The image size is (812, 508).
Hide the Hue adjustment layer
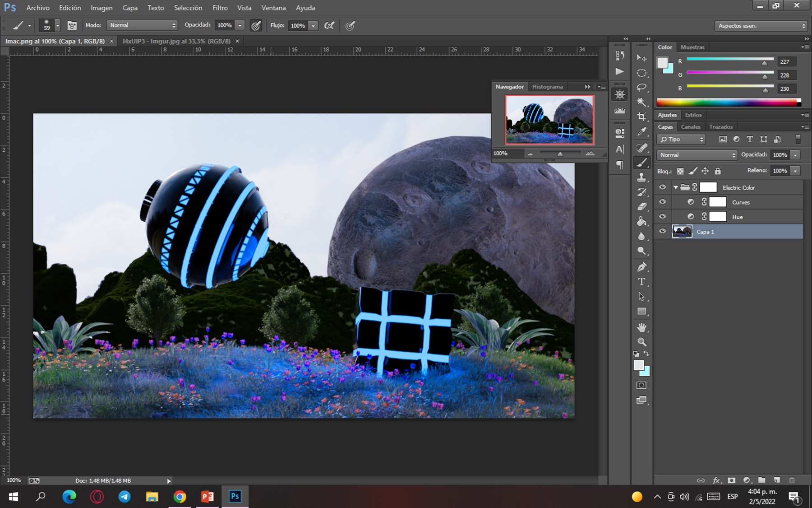click(x=662, y=217)
